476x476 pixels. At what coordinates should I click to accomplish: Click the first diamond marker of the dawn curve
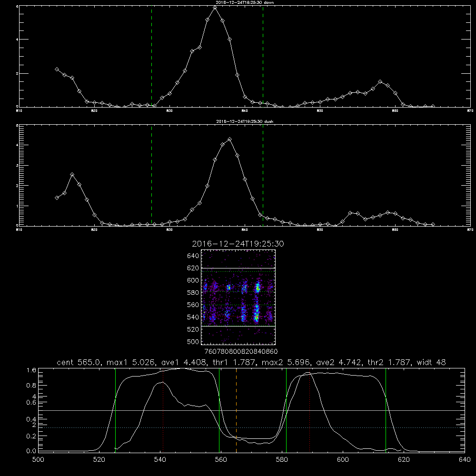click(x=57, y=69)
